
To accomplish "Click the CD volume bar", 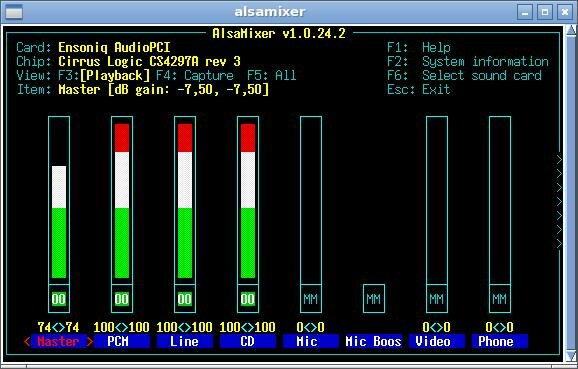I will [248, 200].
